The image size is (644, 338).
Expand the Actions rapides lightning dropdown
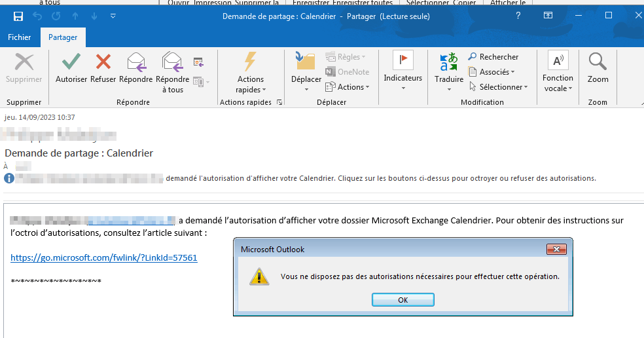[x=251, y=72]
